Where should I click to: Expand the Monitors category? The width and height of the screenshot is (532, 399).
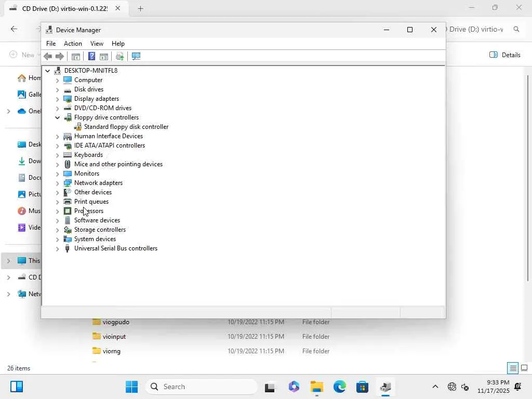coord(57,174)
